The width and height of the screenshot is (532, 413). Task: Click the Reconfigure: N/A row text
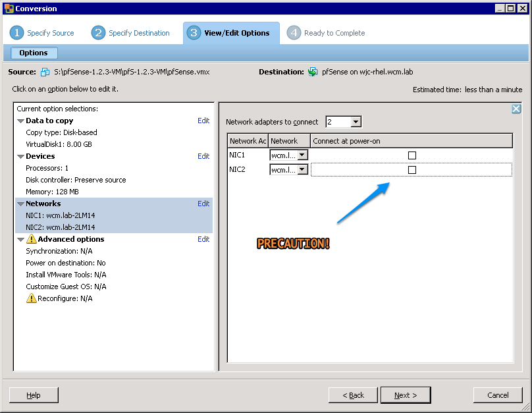point(65,298)
